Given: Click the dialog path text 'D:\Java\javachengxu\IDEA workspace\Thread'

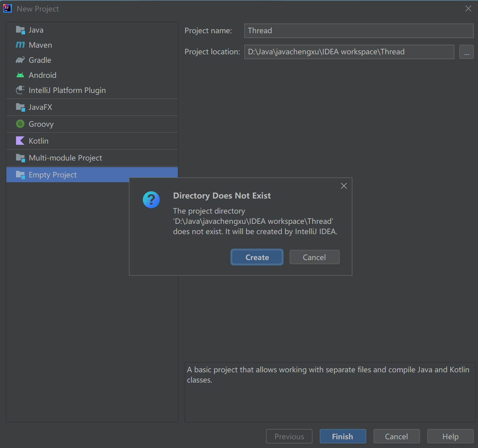Looking at the screenshot, I should (253, 221).
